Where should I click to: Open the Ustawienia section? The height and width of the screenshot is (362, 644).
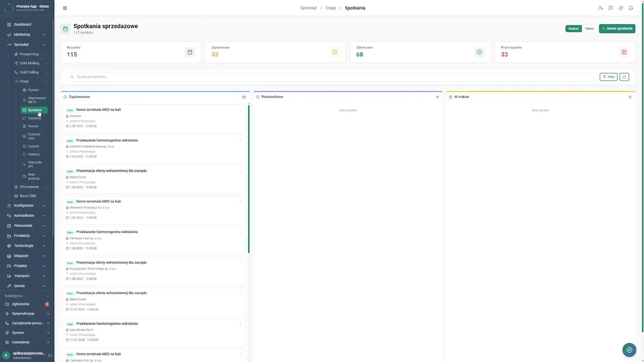click(x=26, y=342)
